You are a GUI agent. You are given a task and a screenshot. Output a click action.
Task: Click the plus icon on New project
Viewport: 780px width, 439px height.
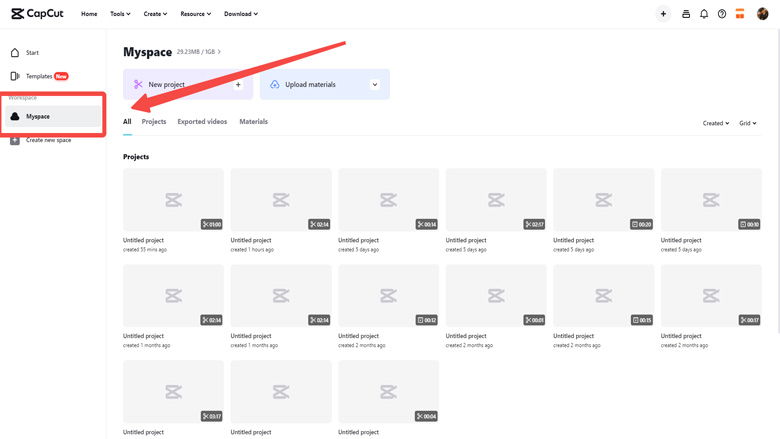[238, 85]
